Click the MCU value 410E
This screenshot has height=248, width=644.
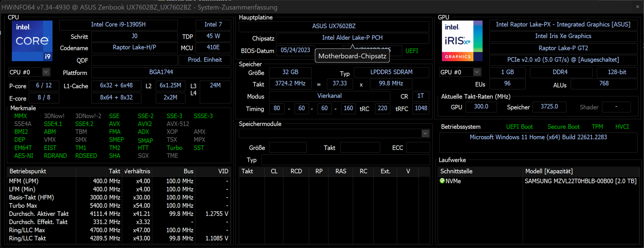click(213, 48)
